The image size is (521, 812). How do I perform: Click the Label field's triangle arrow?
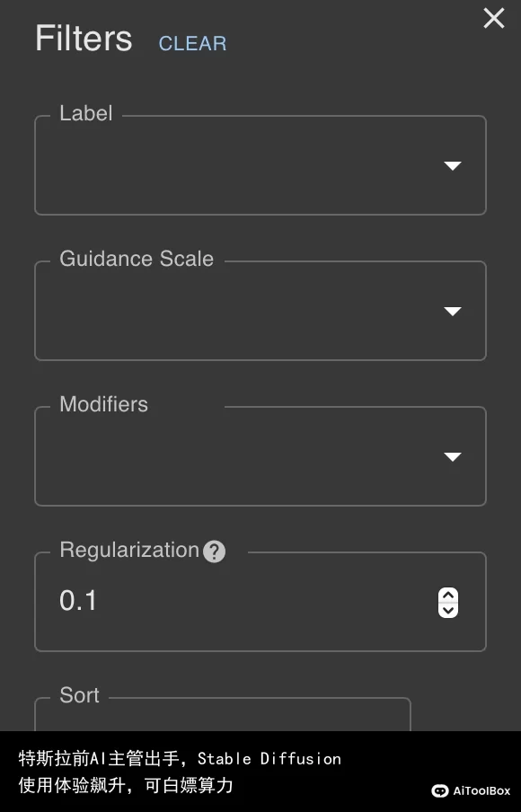tap(453, 165)
